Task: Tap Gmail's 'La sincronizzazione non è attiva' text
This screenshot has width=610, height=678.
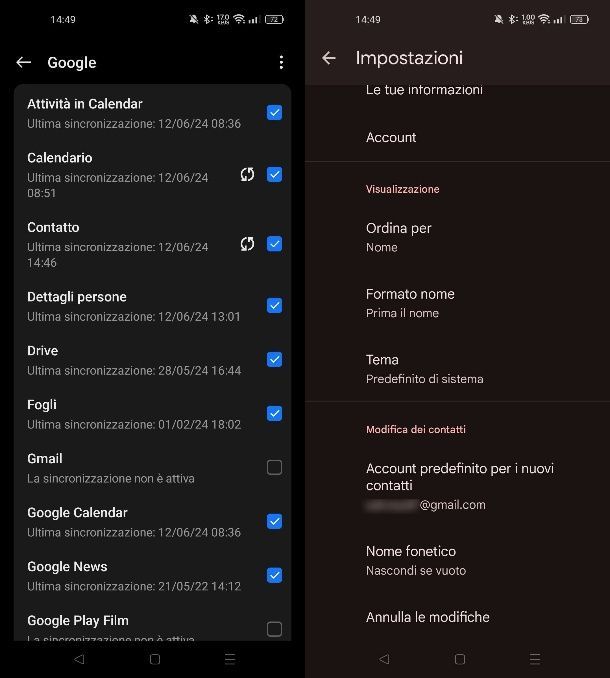Action: 111,479
